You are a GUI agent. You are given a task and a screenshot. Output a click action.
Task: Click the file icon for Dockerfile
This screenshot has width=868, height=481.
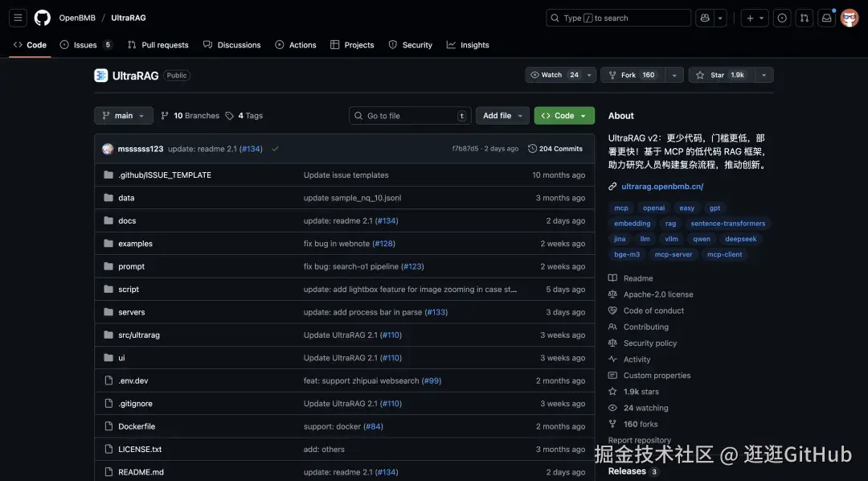pos(108,426)
